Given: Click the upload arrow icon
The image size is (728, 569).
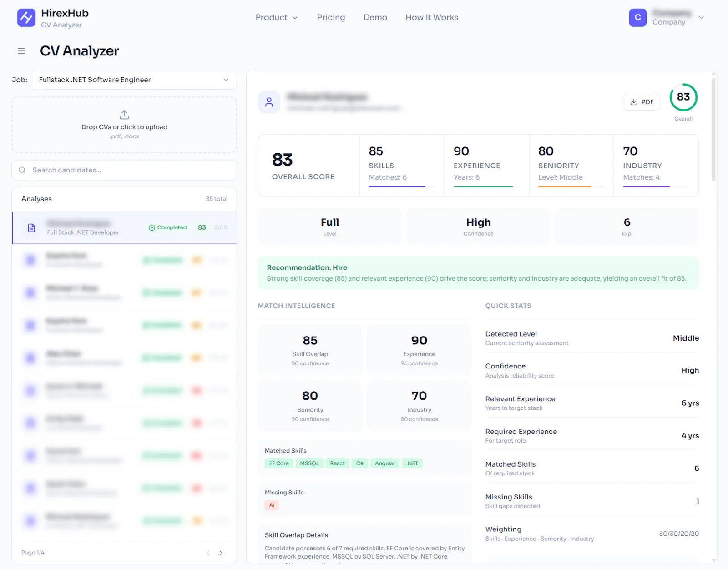Looking at the screenshot, I should point(124,114).
